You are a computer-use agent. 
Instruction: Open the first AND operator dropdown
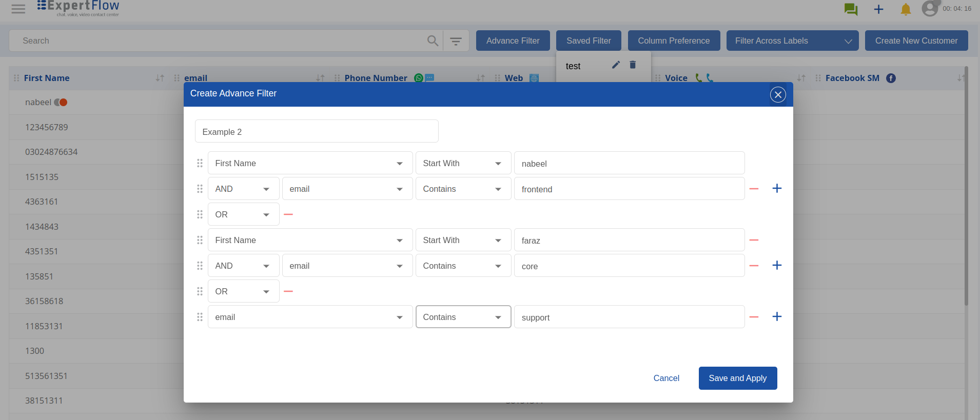coord(243,189)
